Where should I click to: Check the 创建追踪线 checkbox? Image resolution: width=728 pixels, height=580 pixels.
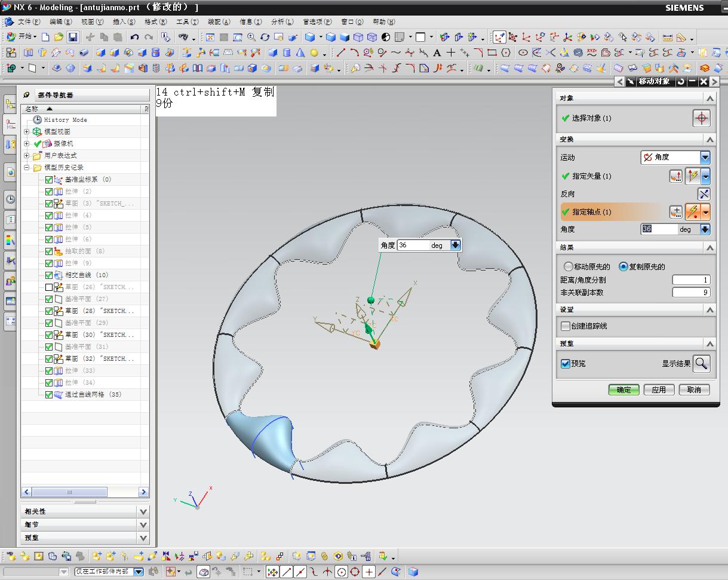566,326
